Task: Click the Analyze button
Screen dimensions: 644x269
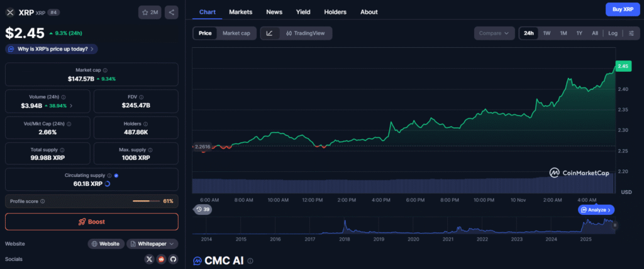Action: (596, 210)
